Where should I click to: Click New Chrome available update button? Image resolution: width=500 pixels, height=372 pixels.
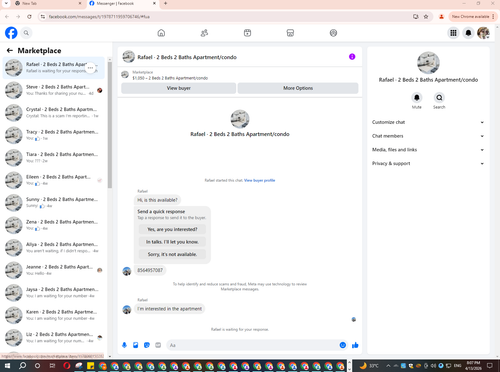pos(473,16)
